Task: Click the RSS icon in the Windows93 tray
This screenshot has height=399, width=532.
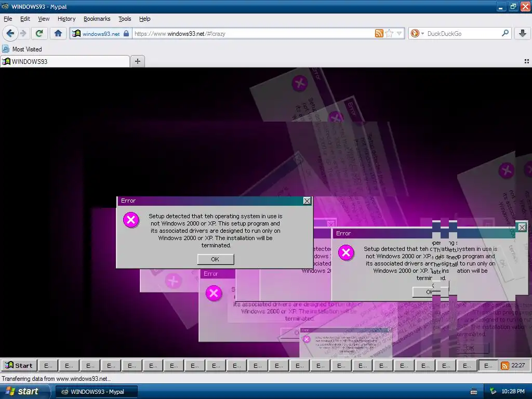Action: pyautogui.click(x=505, y=365)
